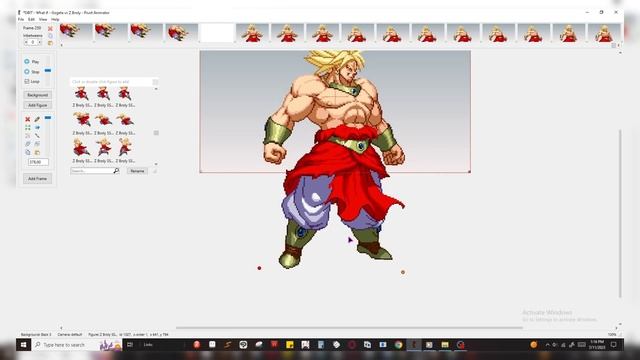Select the last visible timeline frame thumbnail

coord(604,33)
